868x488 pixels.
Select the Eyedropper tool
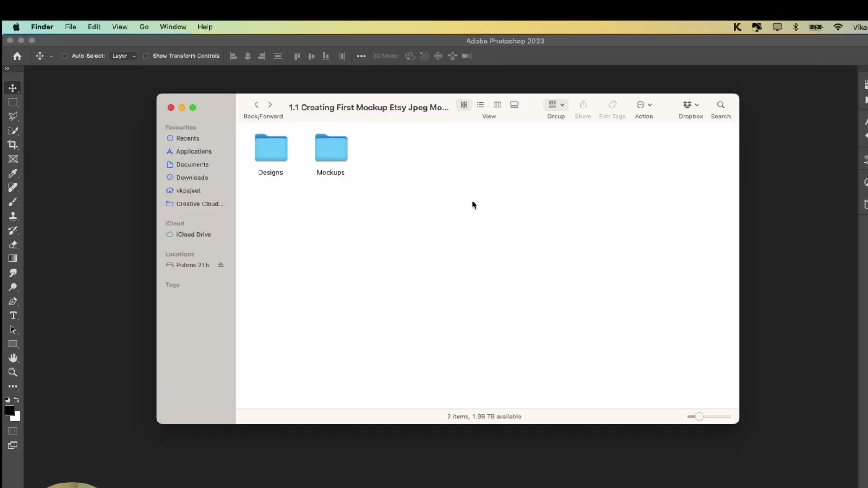13,174
